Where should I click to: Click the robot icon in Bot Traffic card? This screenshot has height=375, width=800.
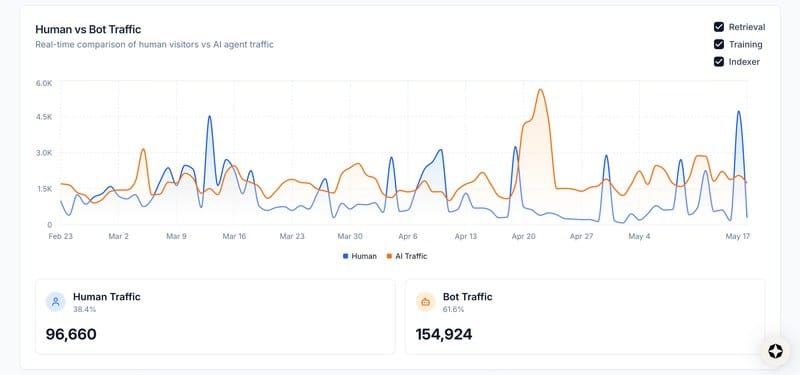[426, 302]
